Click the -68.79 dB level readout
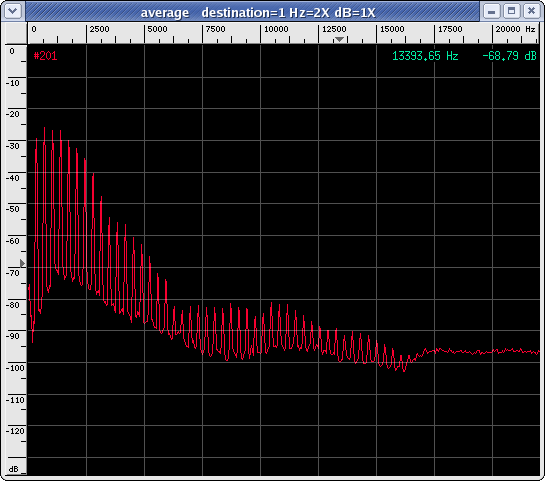Image resolution: width=545 pixels, height=481 pixels. pyautogui.click(x=509, y=56)
